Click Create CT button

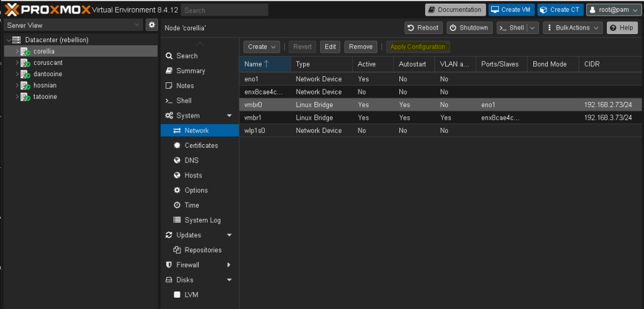[560, 9]
